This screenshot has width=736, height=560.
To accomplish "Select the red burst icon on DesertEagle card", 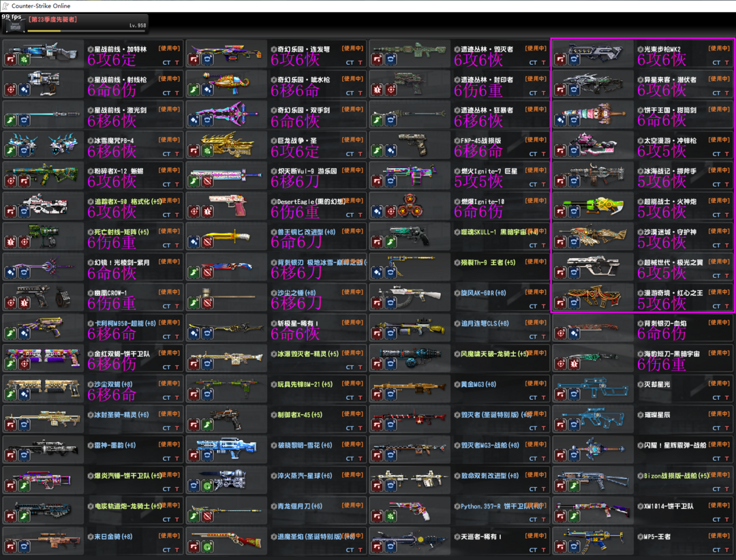I will tap(207, 212).
